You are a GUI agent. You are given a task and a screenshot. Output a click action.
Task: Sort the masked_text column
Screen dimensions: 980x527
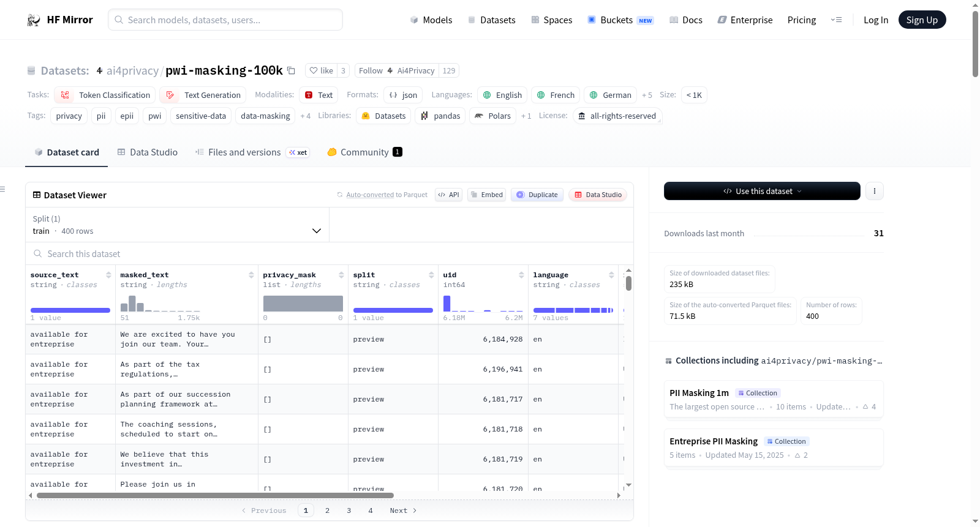[x=251, y=275]
